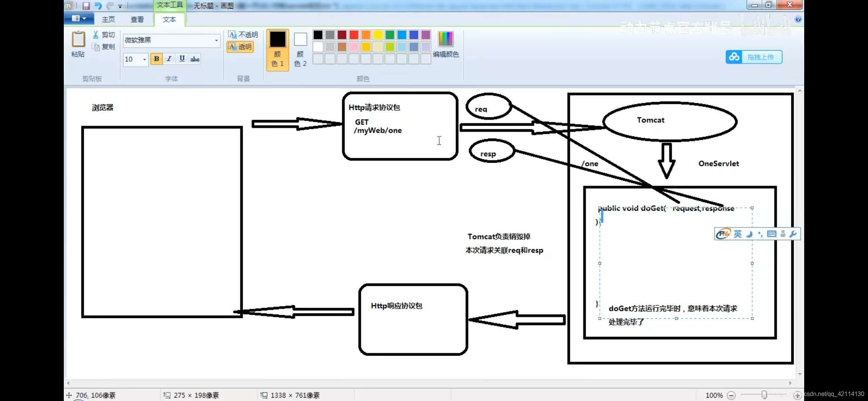Click the Edit Colors rainbow icon
868x401 pixels.
(x=445, y=39)
